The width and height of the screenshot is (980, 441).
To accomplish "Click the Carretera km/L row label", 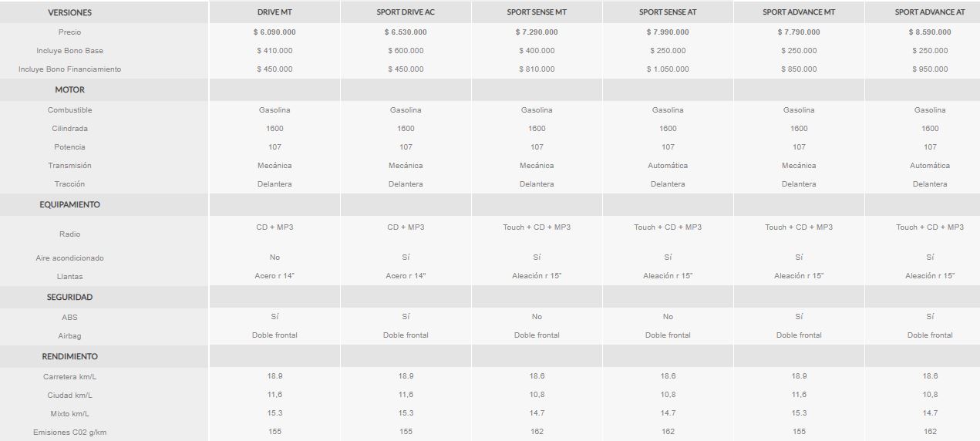I will click(69, 377).
